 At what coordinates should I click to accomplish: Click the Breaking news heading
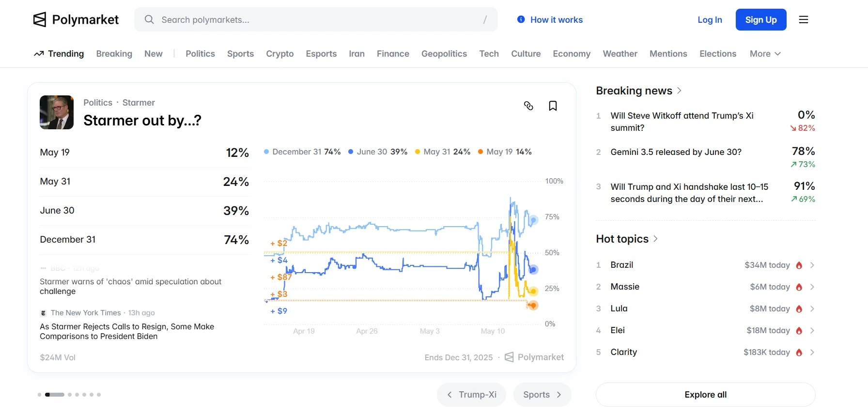(x=634, y=91)
